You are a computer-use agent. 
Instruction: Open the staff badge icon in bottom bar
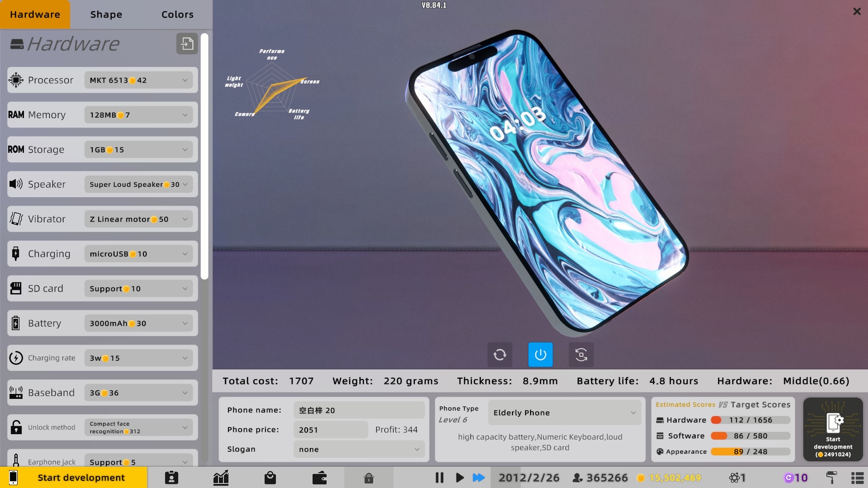[171, 478]
